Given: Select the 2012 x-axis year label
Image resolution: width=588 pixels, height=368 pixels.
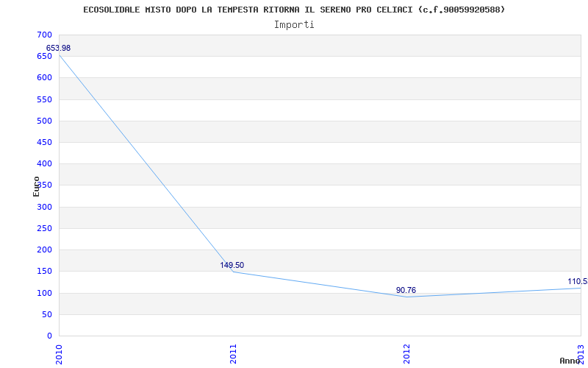Looking at the screenshot, I should 407,354.
